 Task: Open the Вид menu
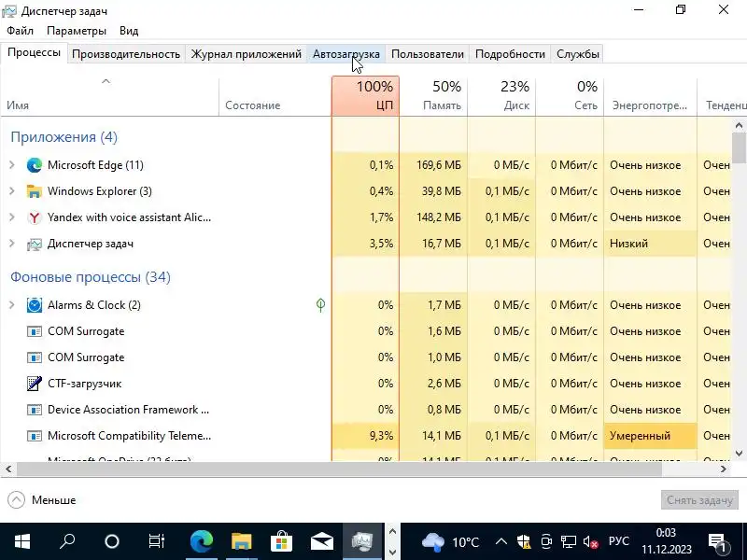click(129, 31)
